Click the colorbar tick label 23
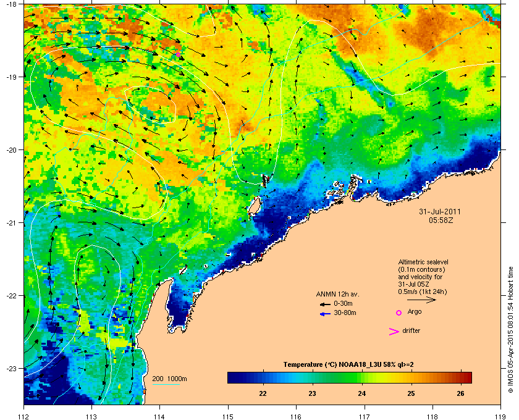 click(312, 393)
